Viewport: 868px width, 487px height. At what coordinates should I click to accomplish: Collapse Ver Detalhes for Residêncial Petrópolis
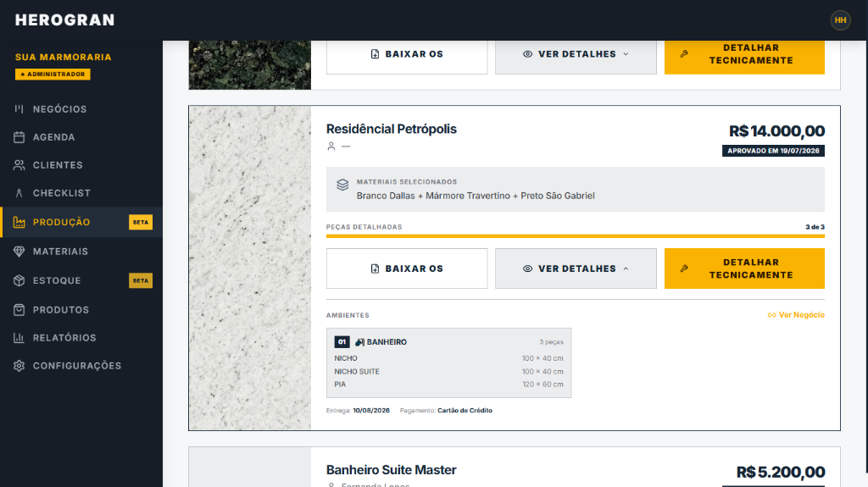[x=576, y=268]
